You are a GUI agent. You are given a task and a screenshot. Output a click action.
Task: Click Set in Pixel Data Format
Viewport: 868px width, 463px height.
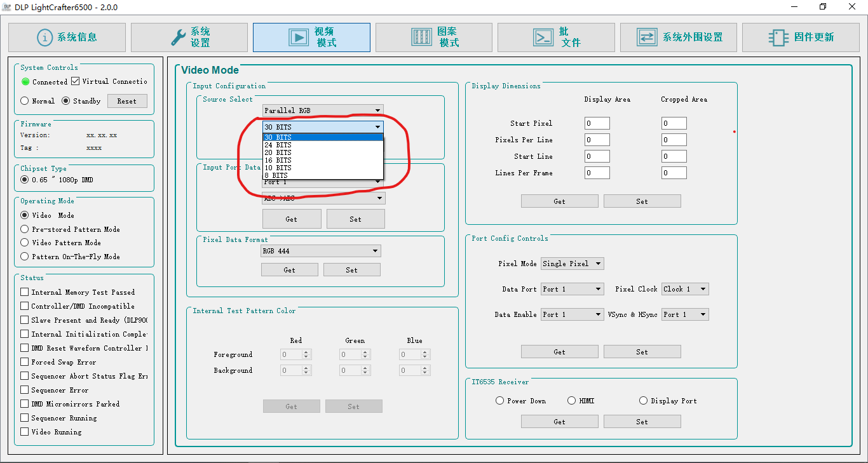coord(352,270)
